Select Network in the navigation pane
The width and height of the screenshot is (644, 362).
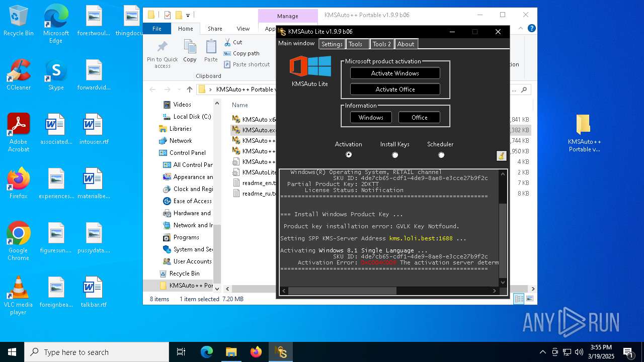176,141
